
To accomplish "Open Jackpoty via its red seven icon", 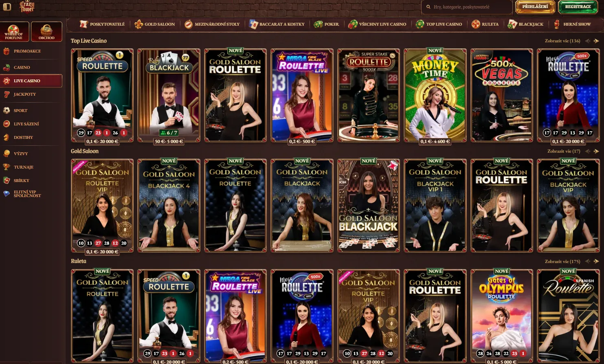I will coord(7,94).
